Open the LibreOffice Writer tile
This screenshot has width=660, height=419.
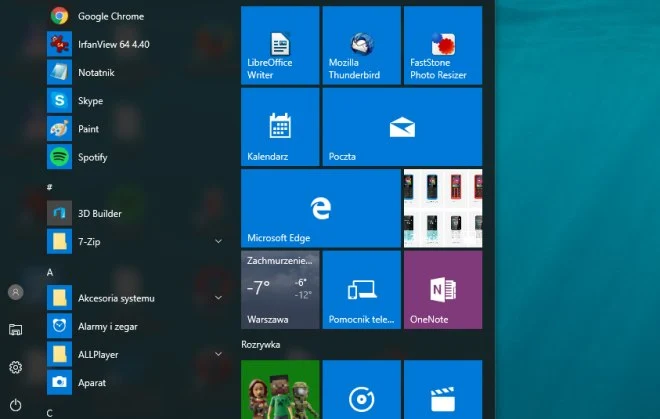coord(280,45)
